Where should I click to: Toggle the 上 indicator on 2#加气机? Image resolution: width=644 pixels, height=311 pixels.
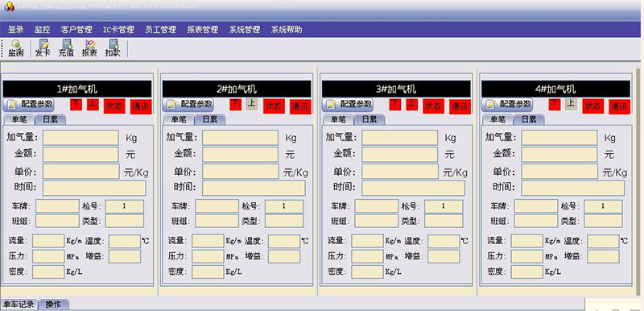click(x=252, y=104)
